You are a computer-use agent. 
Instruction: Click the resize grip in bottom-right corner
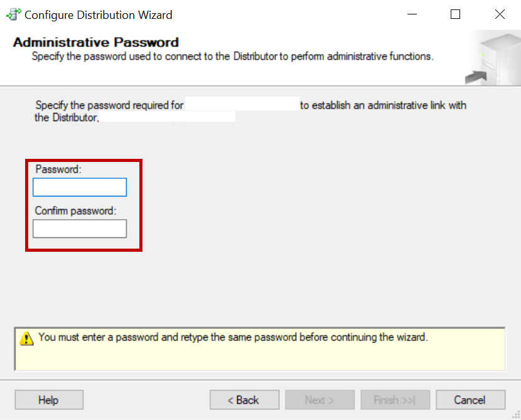(516, 416)
